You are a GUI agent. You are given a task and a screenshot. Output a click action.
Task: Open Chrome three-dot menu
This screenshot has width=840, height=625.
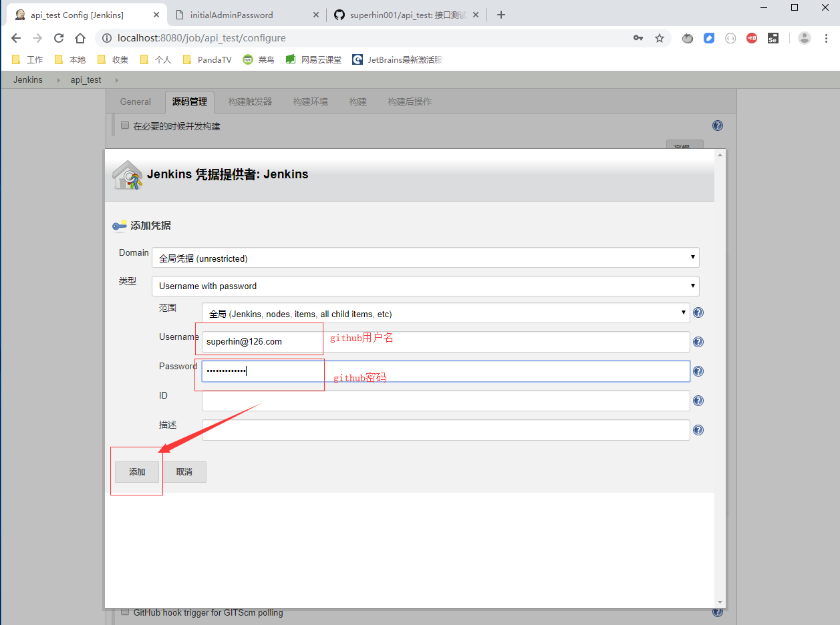click(826, 38)
